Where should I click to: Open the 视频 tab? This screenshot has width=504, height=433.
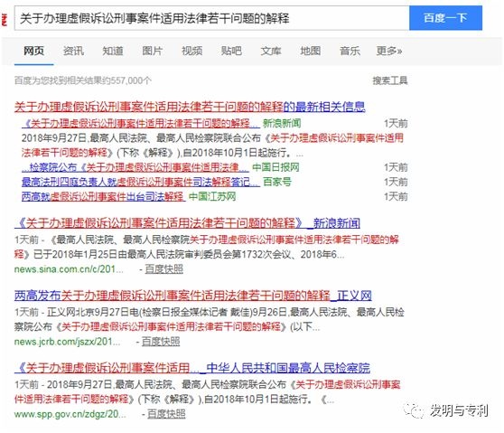click(191, 51)
